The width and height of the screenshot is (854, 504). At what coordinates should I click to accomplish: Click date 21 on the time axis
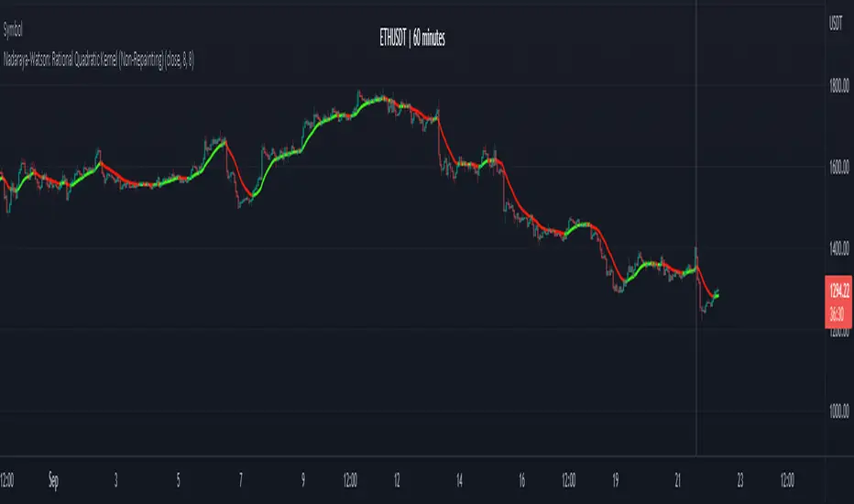coord(678,480)
